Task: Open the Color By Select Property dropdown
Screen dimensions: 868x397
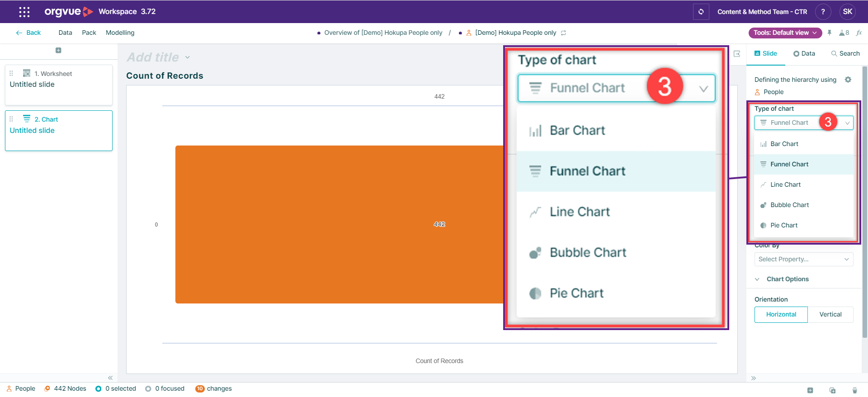Action: pyautogui.click(x=804, y=259)
